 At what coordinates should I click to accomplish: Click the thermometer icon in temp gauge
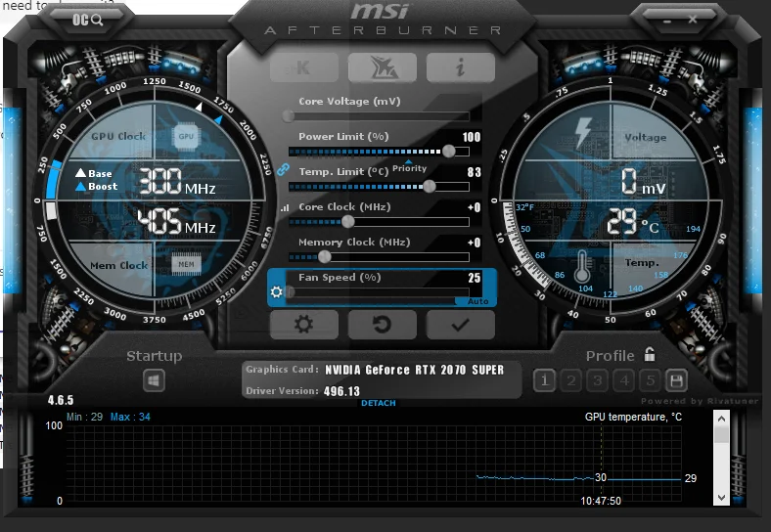[x=582, y=267]
